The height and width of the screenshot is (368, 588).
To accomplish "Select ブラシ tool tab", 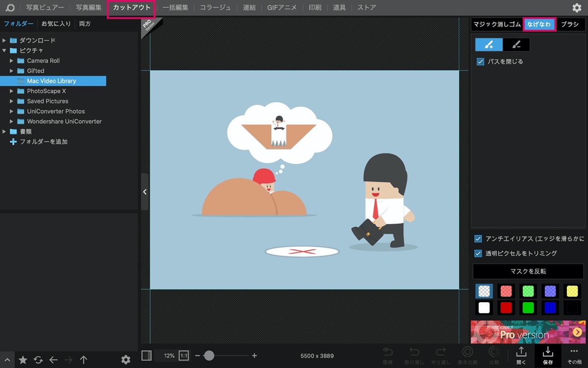I will 570,25.
